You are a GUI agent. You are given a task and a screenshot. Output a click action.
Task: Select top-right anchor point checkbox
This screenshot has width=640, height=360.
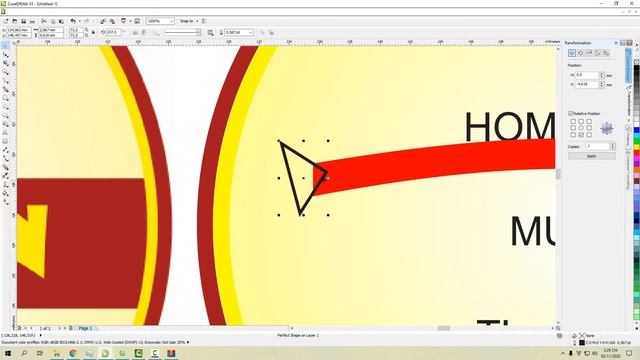[589, 122]
